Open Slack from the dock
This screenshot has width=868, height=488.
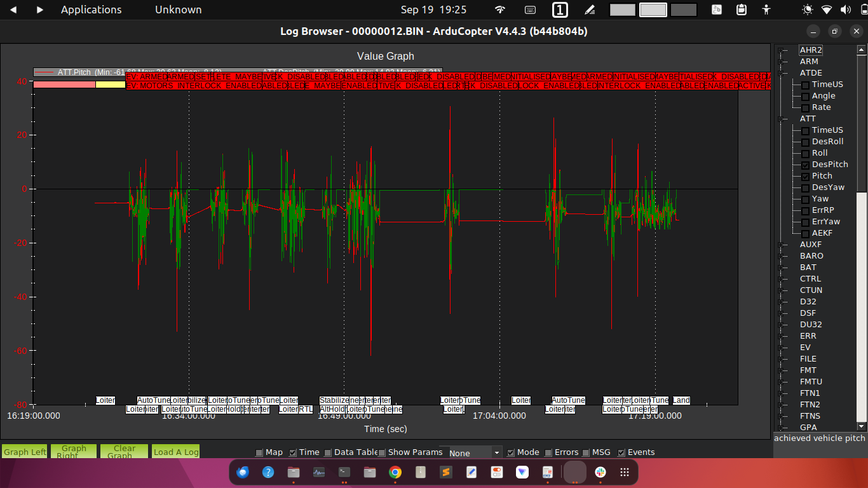599,472
